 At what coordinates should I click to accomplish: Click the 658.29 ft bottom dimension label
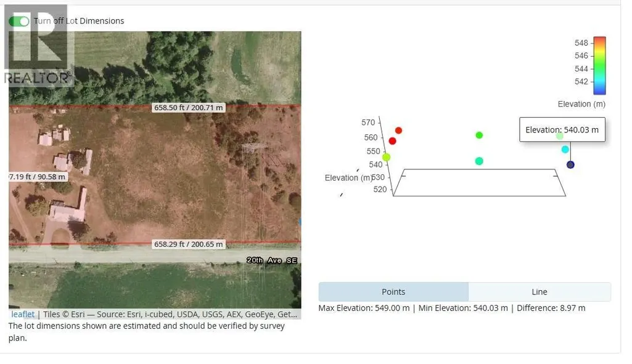pyautogui.click(x=189, y=244)
